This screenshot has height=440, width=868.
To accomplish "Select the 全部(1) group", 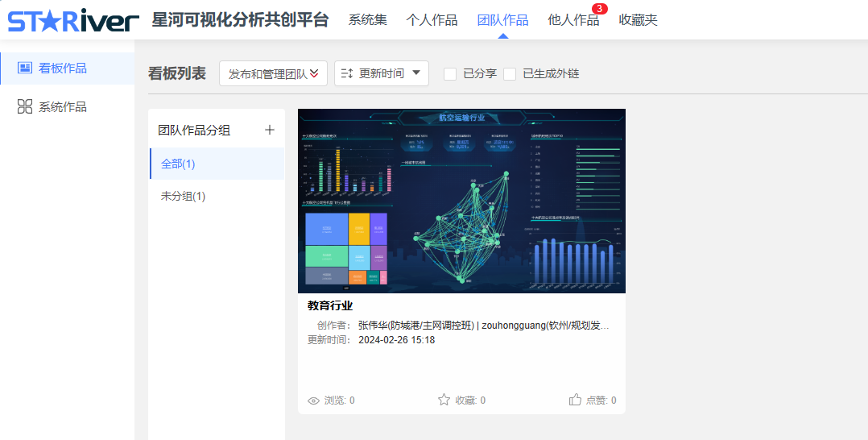I will 217,164.
